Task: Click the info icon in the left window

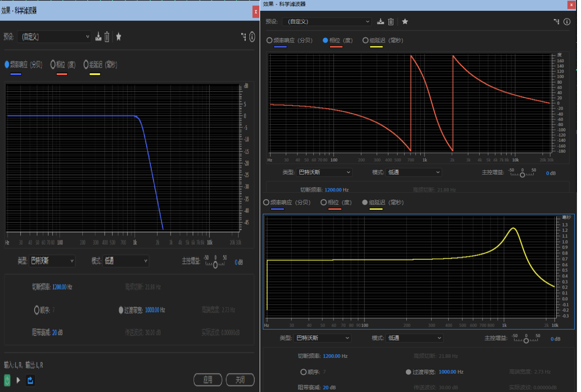Action: click(252, 37)
